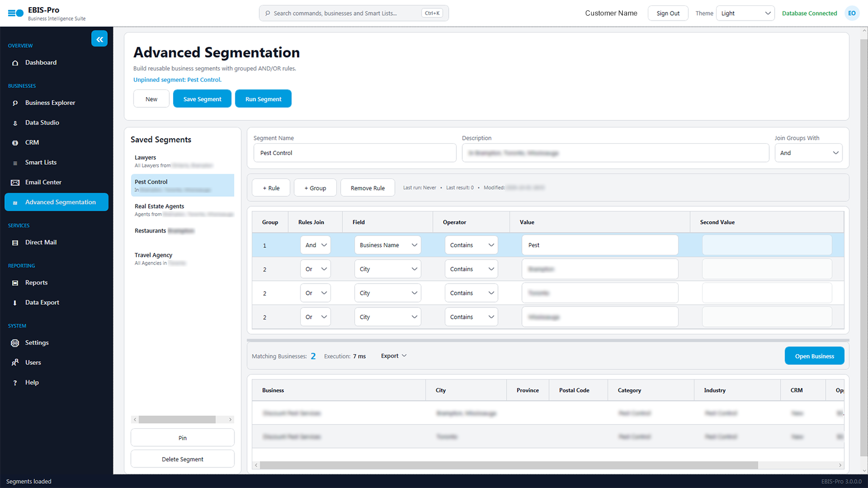Click the Saved Segments horizontal scrollbar
Image resolution: width=868 pixels, height=488 pixels.
[x=177, y=420]
